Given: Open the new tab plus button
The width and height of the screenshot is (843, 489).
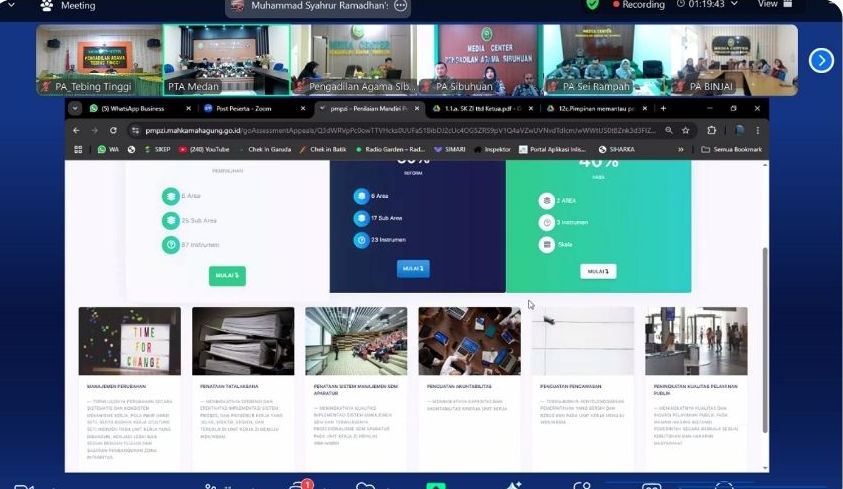Looking at the screenshot, I should coord(662,108).
